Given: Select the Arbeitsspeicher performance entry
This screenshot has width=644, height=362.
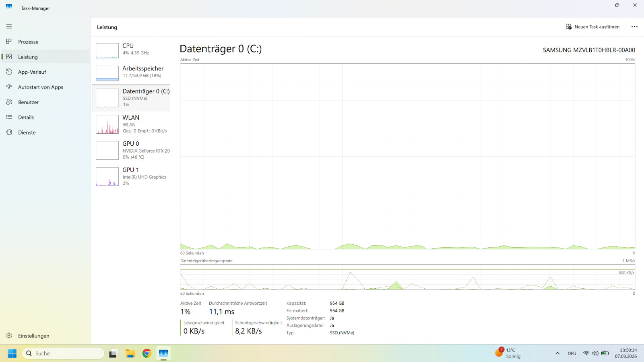Looking at the screenshot, I should [131, 72].
